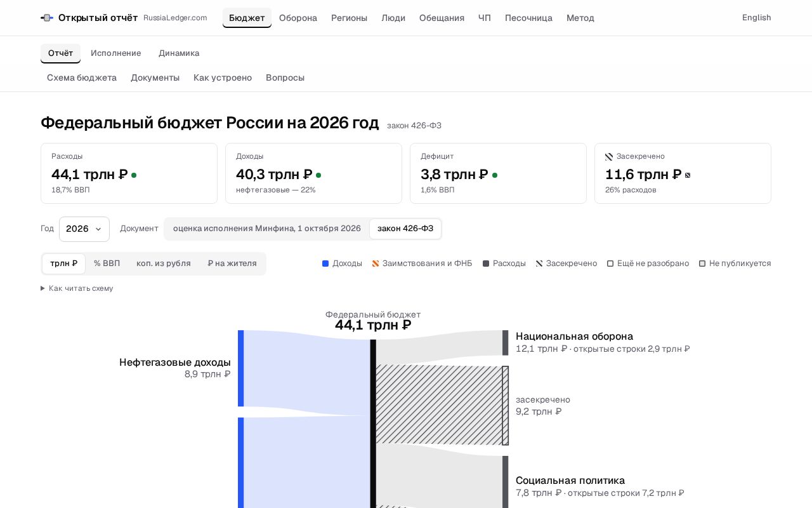Switch units to % ВВП
Screen dimensions: 812x508
pos(107,264)
